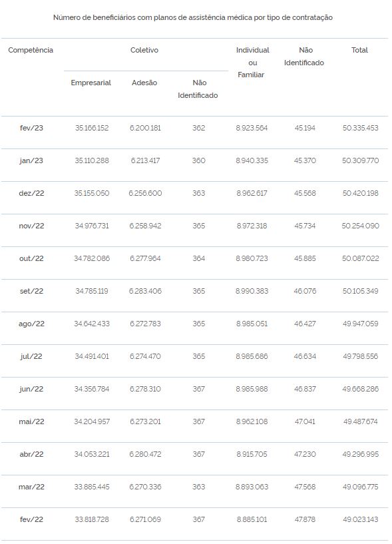This screenshot has width=392, height=544.
Task: Click the mai/22 Não Identificado value 47.041
Action: [x=305, y=421]
